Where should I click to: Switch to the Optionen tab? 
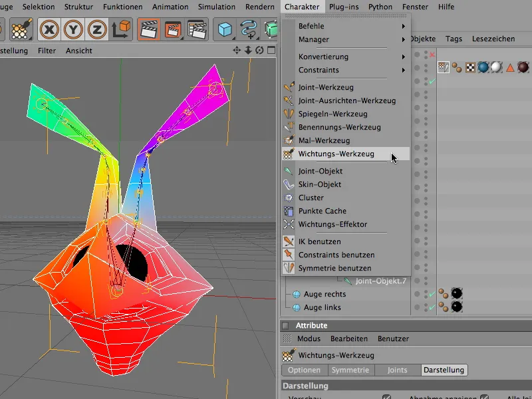coord(305,370)
